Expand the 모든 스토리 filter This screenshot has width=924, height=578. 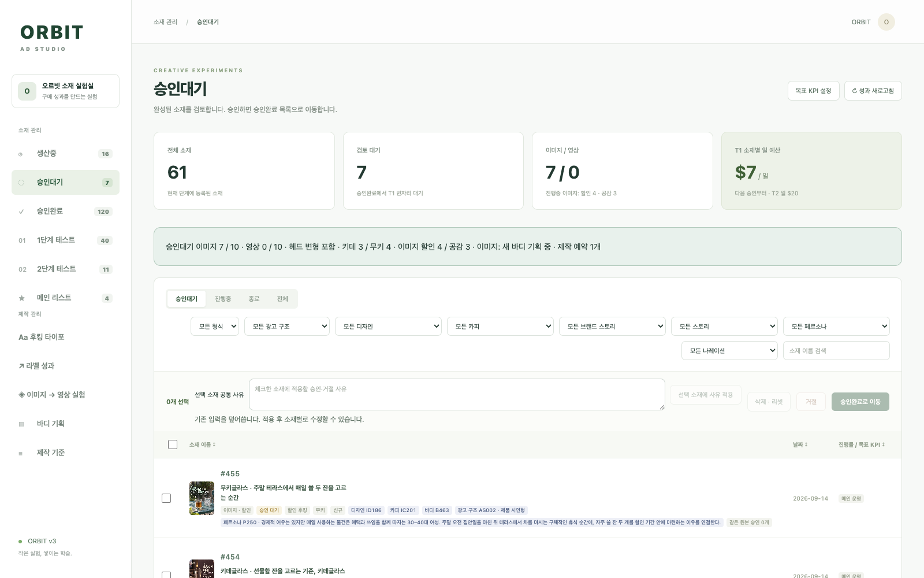pyautogui.click(x=724, y=327)
